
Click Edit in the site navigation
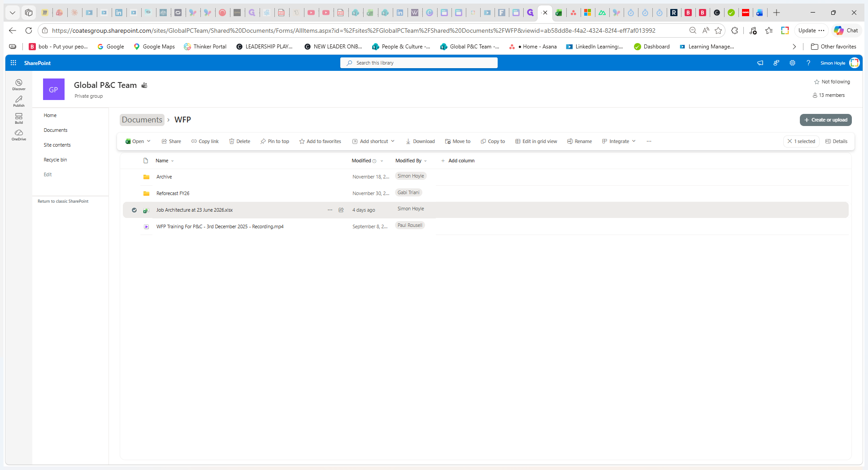(x=48, y=174)
